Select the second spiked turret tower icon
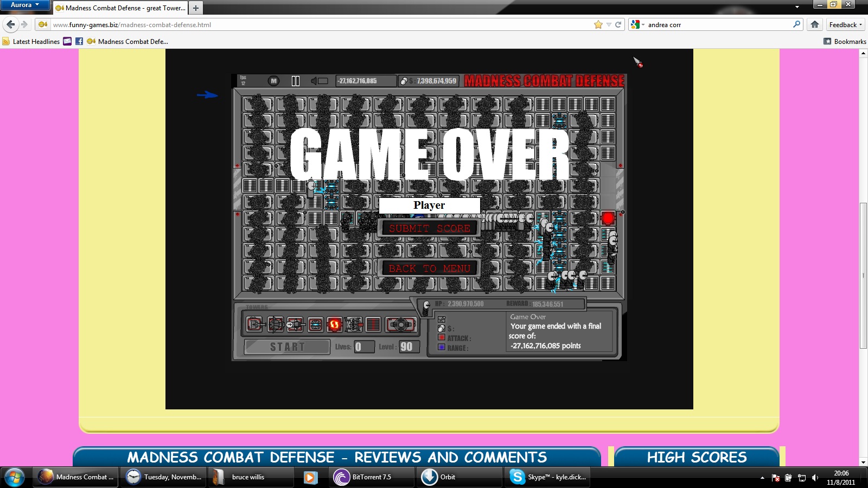 pos(276,325)
